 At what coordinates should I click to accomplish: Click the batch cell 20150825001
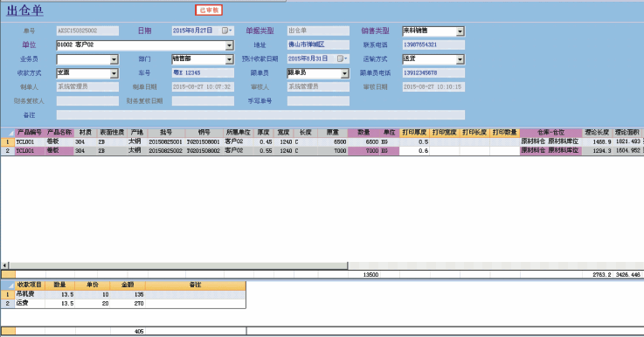166,142
